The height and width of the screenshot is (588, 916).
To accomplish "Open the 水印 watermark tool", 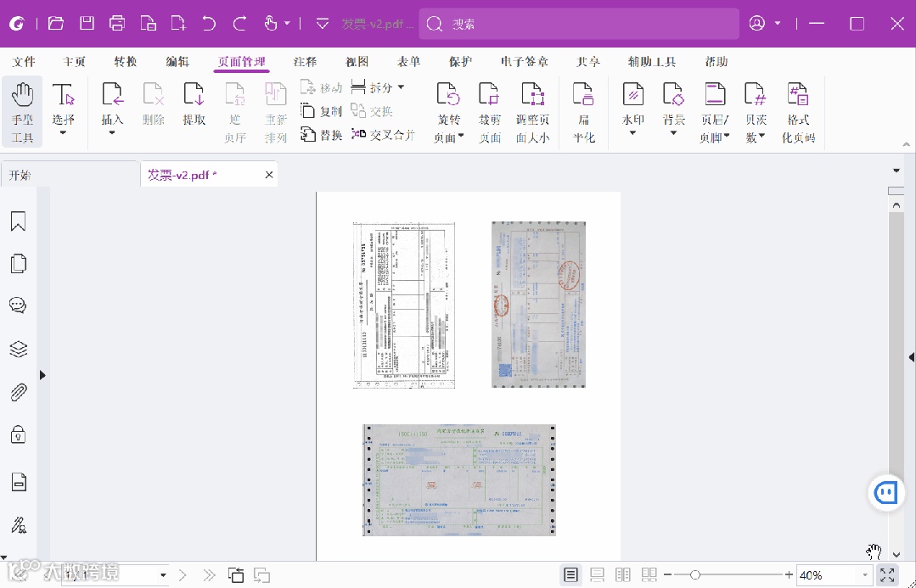I will 632,109.
